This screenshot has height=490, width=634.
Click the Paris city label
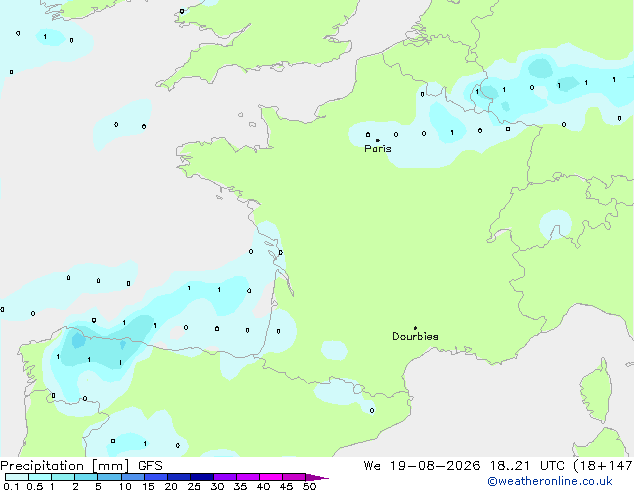tap(378, 149)
